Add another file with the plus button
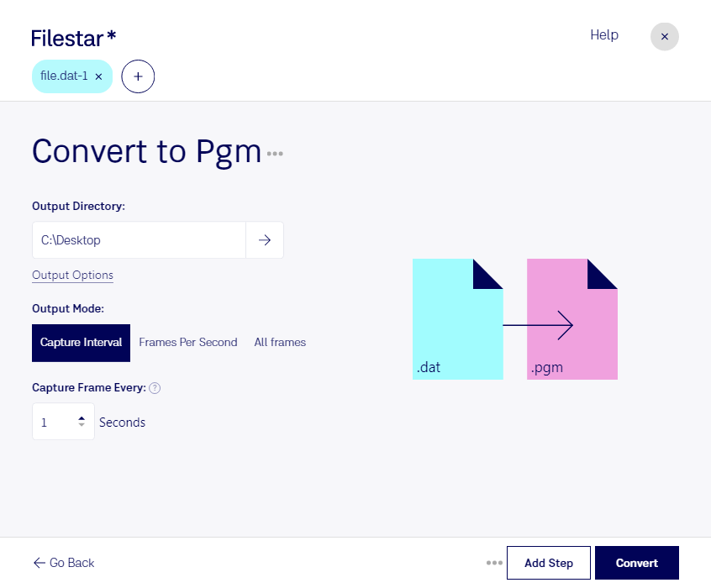The width and height of the screenshot is (711, 588). (138, 76)
